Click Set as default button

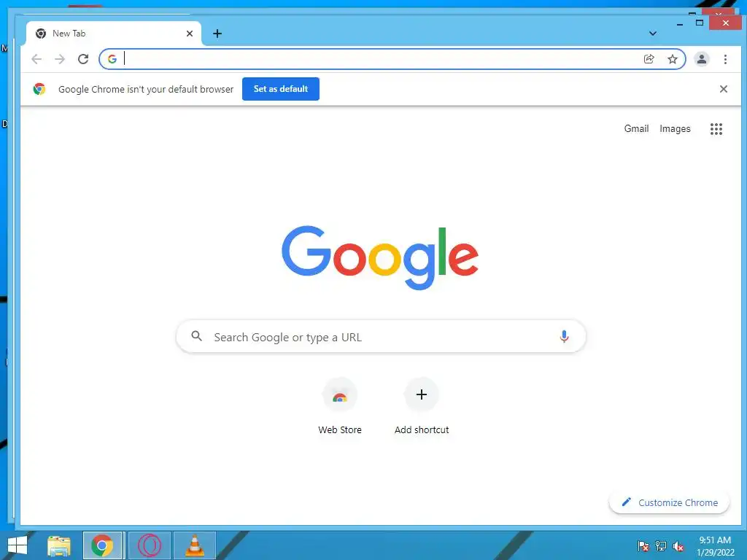tap(281, 89)
